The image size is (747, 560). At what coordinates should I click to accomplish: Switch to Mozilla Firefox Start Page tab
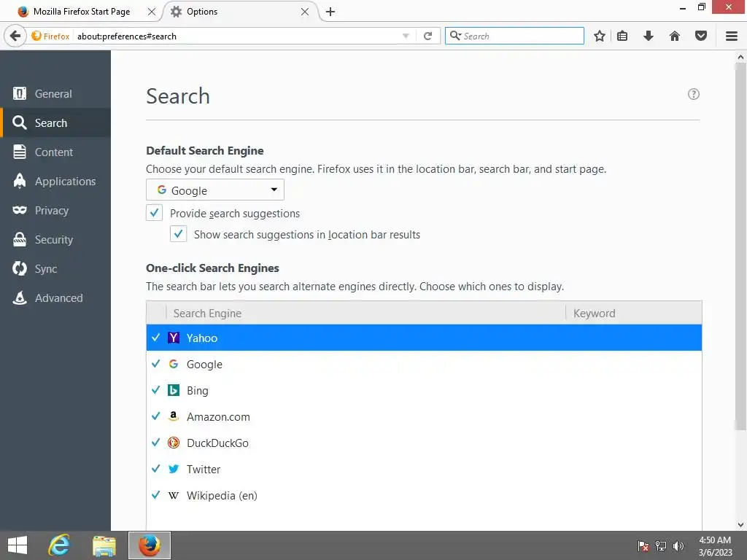pos(81,12)
